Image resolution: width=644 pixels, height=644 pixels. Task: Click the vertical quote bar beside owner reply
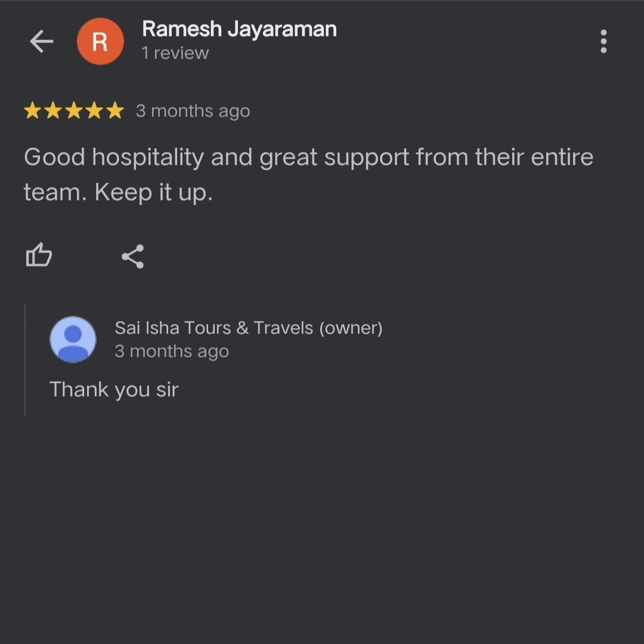(x=25, y=360)
